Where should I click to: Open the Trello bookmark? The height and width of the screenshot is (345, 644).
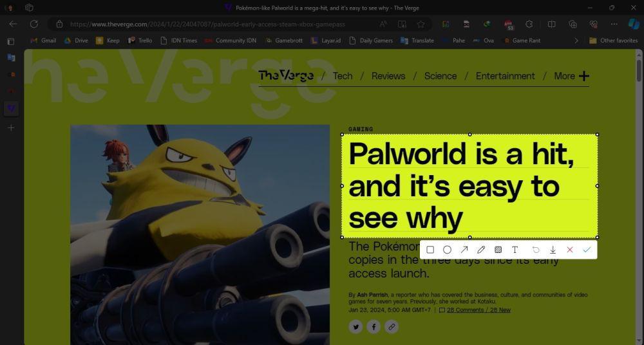[140, 41]
